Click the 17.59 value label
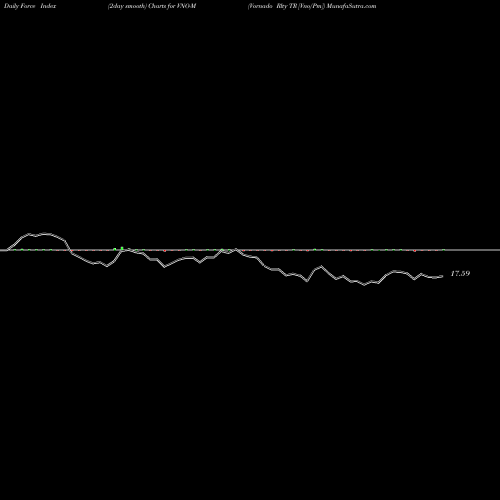 pos(460,274)
